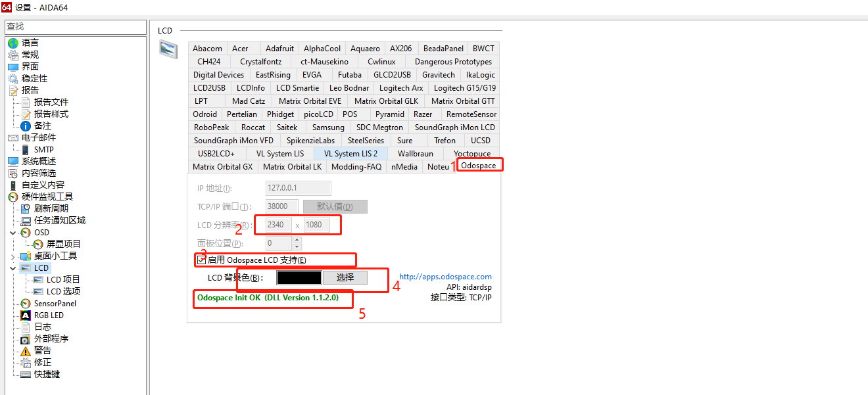
Task: Click the 刷新周期 icon
Action: pos(26,208)
